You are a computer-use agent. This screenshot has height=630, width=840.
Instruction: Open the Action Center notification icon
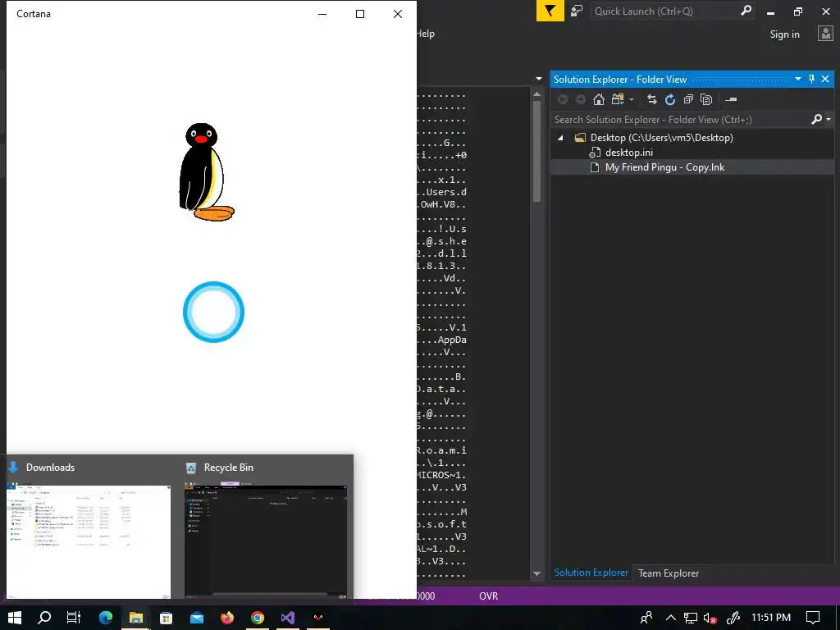813,618
